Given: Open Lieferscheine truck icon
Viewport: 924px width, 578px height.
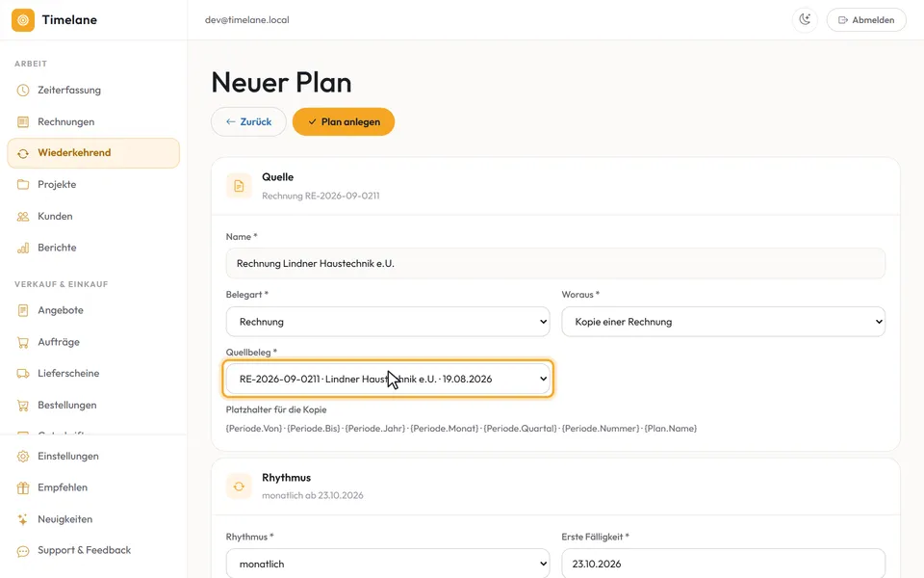Looking at the screenshot, I should pos(23,374).
